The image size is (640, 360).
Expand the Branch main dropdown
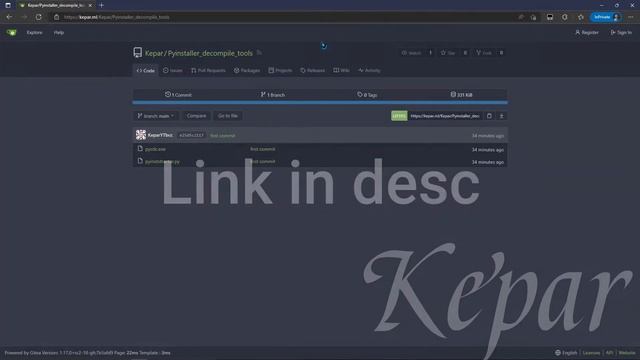(x=156, y=116)
